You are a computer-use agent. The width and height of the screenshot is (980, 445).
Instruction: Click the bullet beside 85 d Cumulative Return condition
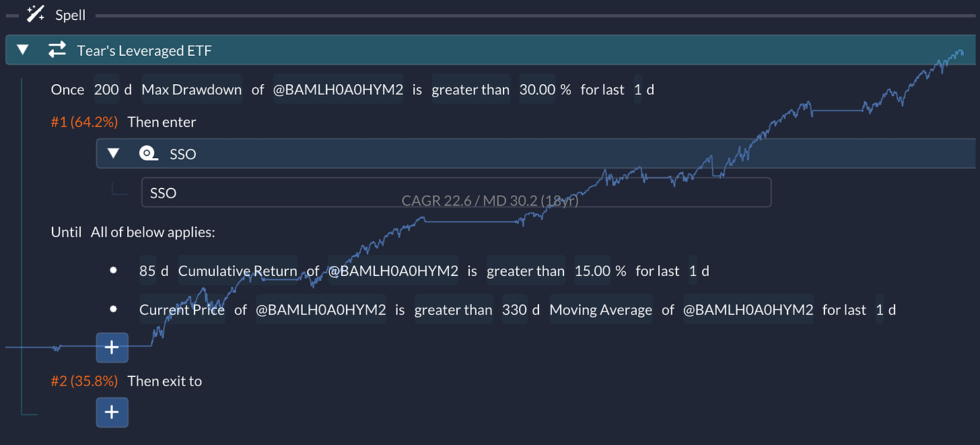tap(114, 270)
